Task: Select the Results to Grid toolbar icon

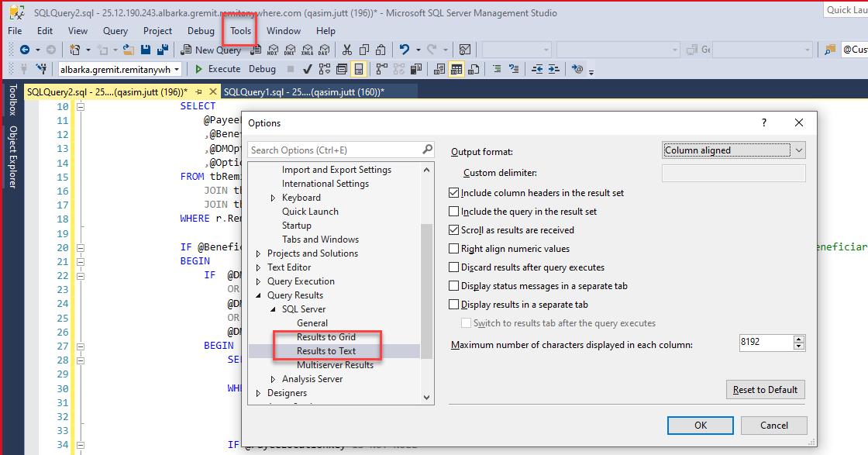Action: coord(456,69)
